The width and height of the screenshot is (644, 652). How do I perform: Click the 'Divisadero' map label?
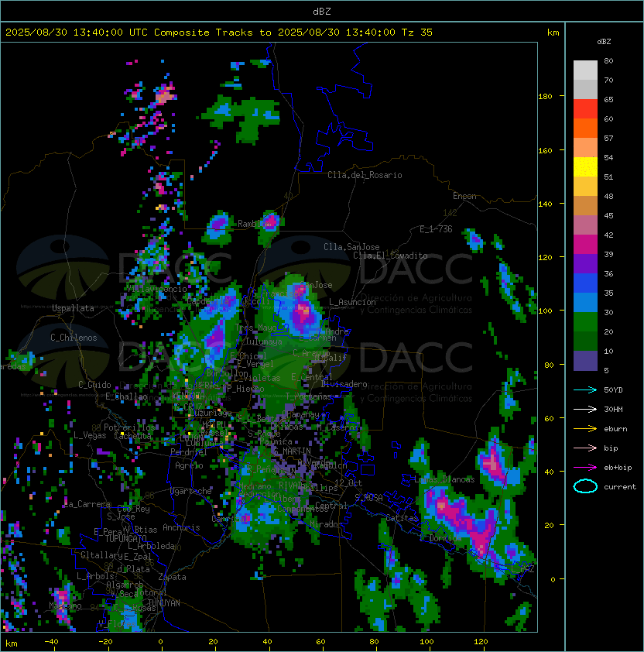point(344,384)
